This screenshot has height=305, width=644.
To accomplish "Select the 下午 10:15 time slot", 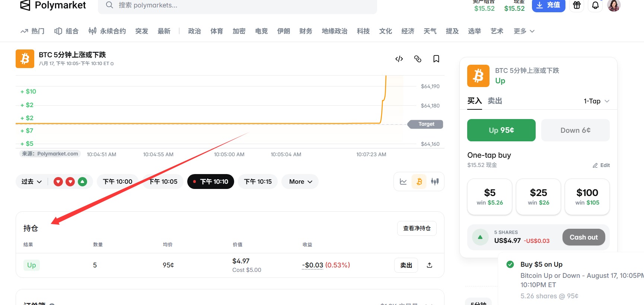I will (x=258, y=182).
